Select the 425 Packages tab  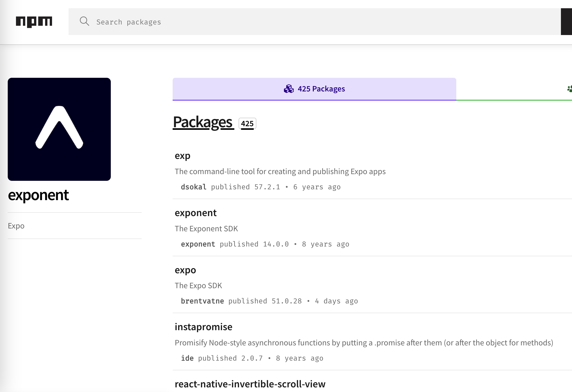314,89
